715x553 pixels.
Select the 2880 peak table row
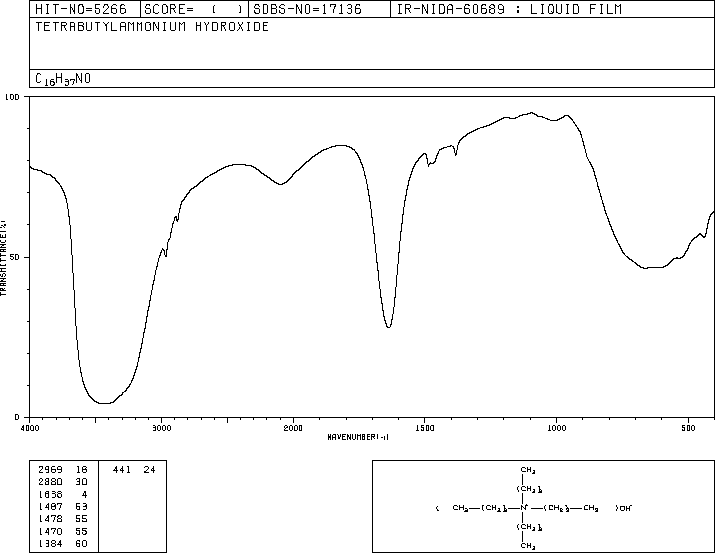(63, 482)
